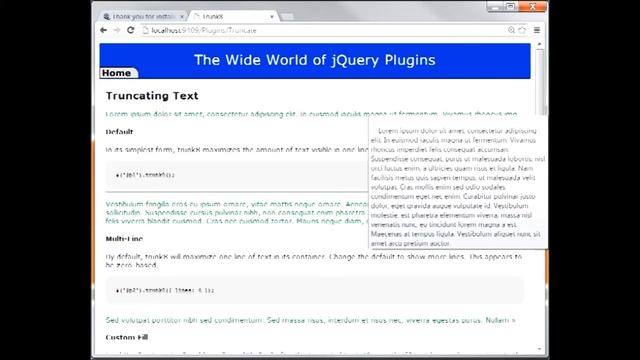The height and width of the screenshot is (360, 640).
Task: Click 'The Wide World of jQuery Plugins' header
Action: (x=315, y=60)
